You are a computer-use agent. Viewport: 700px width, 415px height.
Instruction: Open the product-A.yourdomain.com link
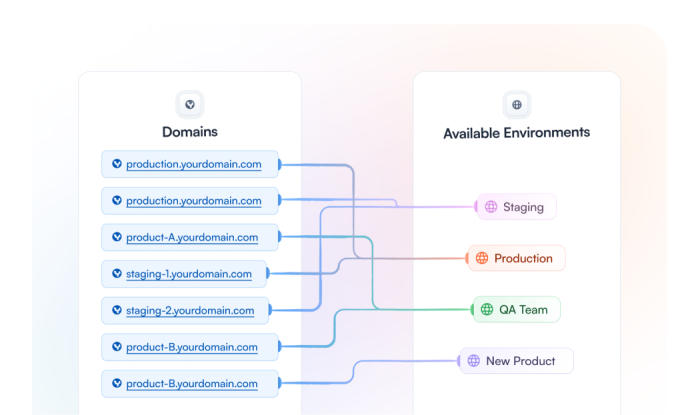click(192, 238)
